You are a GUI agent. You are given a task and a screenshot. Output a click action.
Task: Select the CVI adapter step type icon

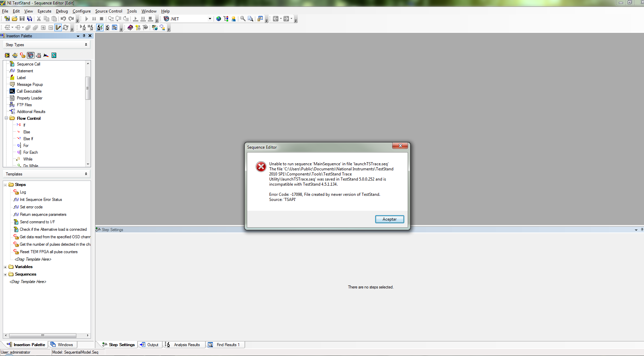click(x=15, y=55)
